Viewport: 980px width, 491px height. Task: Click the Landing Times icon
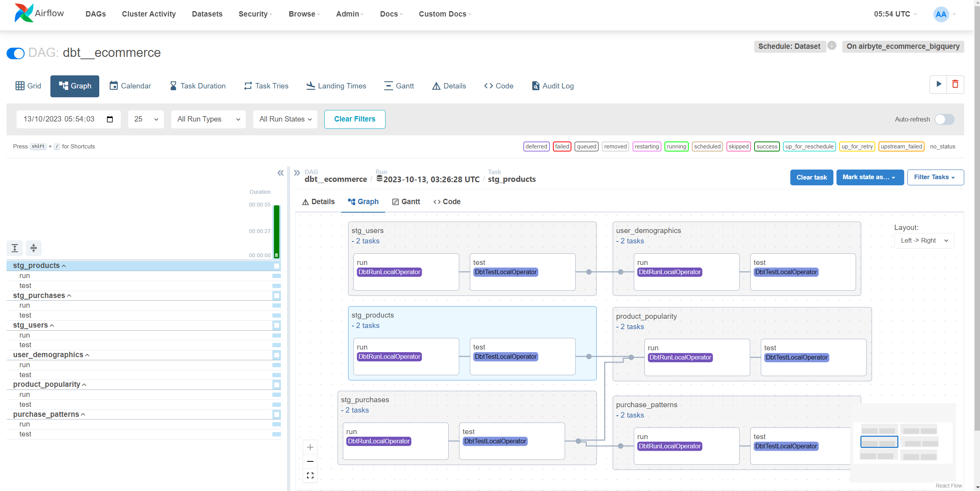[310, 86]
